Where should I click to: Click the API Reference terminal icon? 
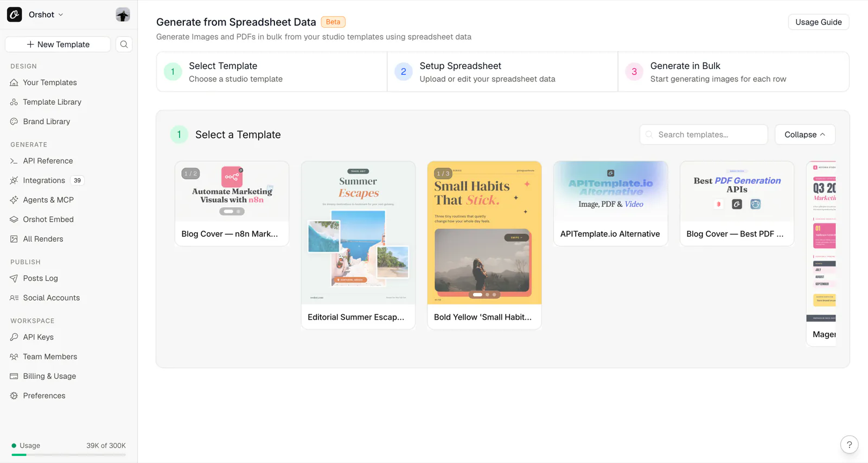[x=14, y=161]
